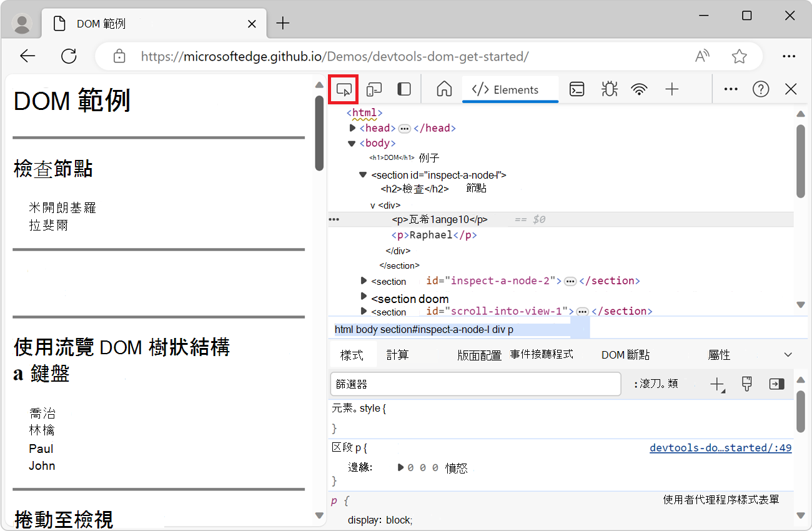The width and height of the screenshot is (812, 531).
Task: Open the Network wifi icon tool
Action: (639, 89)
